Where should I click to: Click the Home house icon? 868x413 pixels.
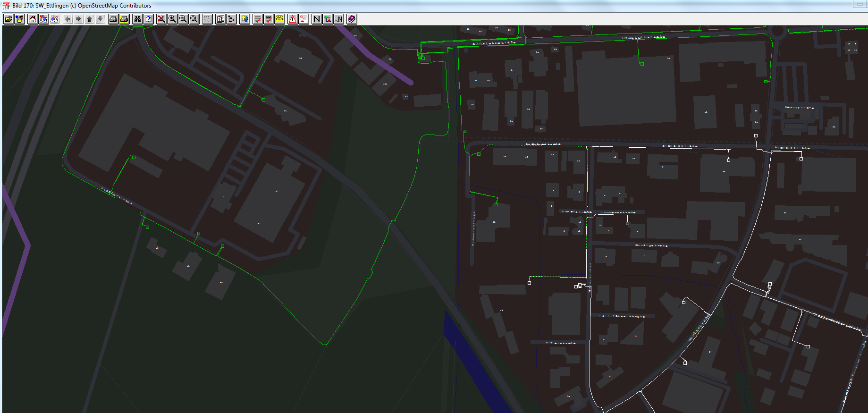[33, 19]
